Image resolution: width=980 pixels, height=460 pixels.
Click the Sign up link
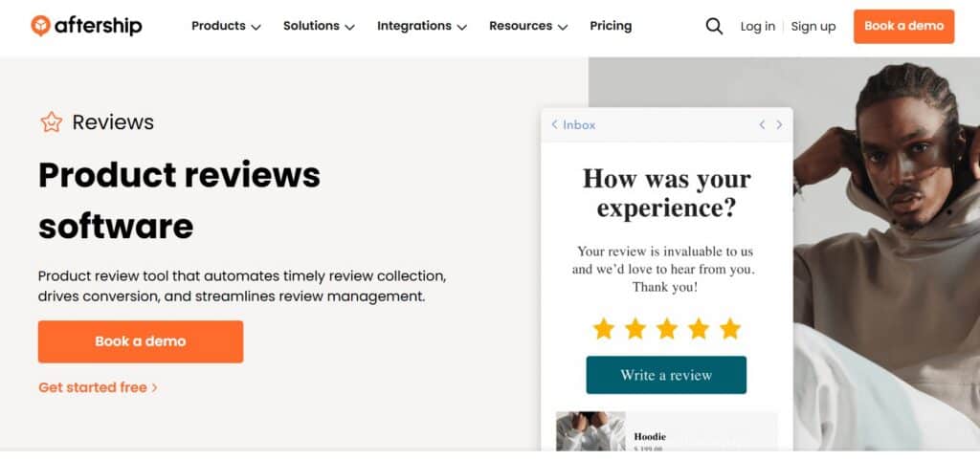coord(813,26)
